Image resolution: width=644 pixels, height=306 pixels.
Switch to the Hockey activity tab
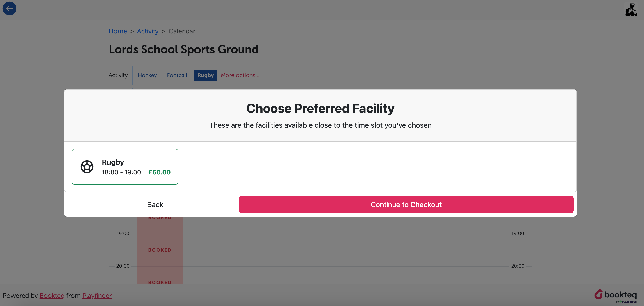tap(147, 75)
